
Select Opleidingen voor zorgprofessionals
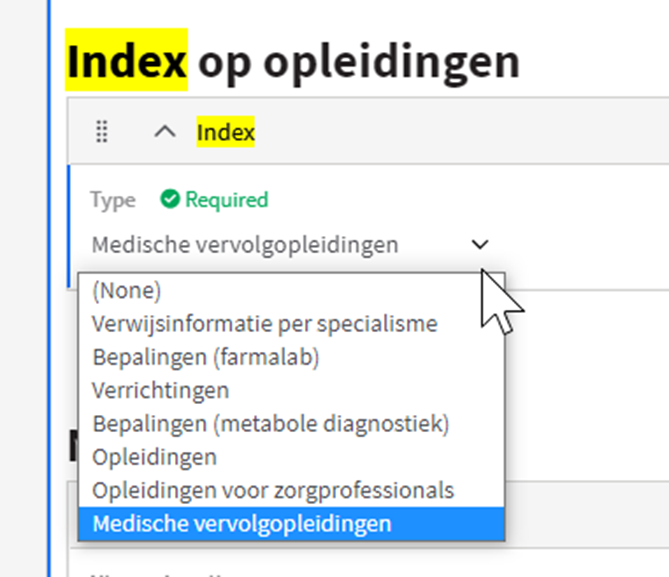point(273,490)
